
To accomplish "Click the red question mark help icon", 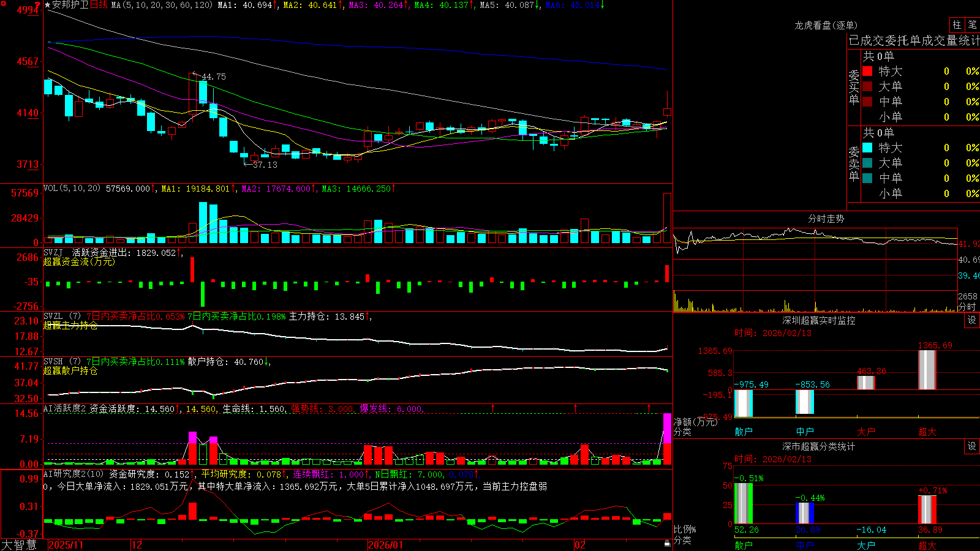I will [38, 5].
